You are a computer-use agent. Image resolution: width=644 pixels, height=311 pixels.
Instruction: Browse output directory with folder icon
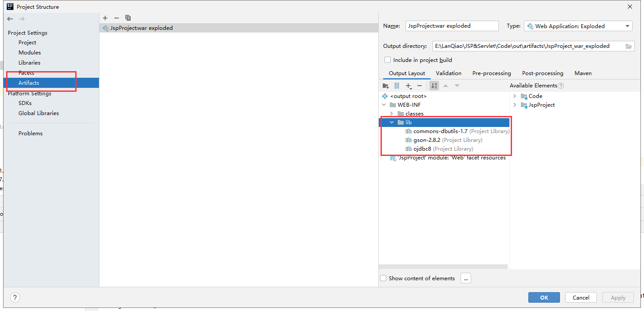coord(629,46)
